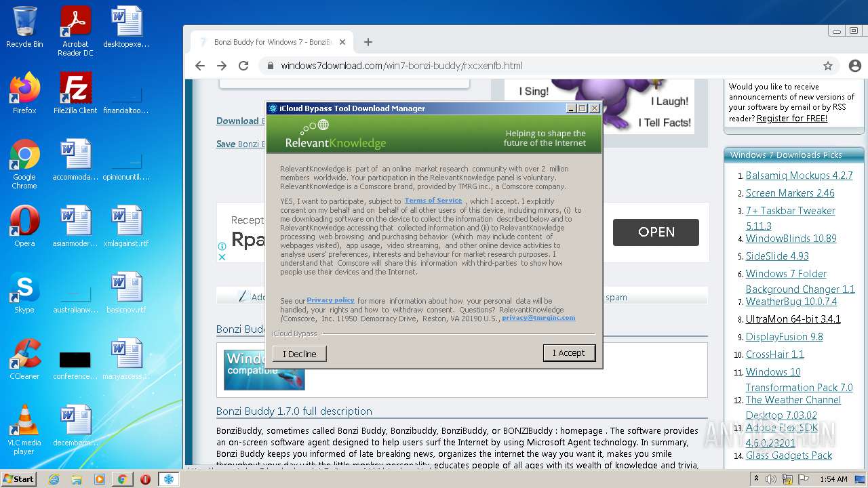Open the accommoda Word document icon

click(x=75, y=160)
